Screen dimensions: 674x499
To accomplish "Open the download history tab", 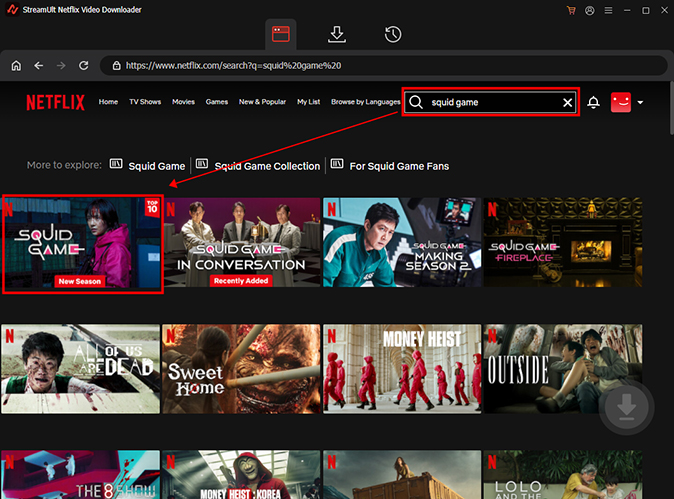I will (392, 34).
